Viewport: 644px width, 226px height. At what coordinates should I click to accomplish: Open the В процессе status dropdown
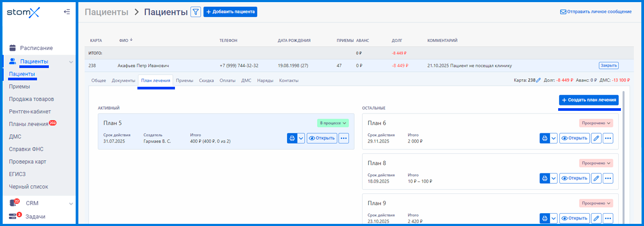click(x=333, y=123)
